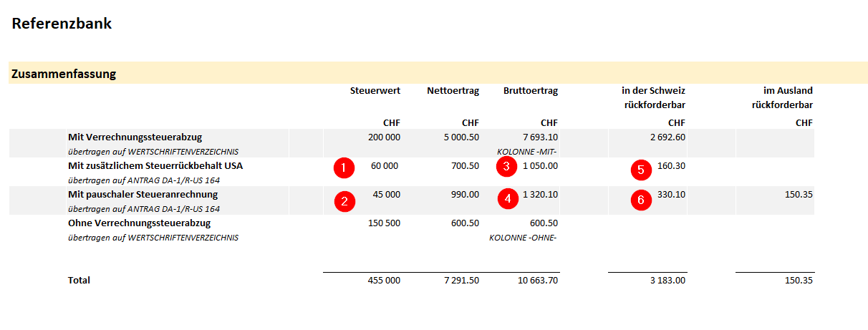Select Steuerwert cell 200 000
Viewport: 868px width, 330px height.
pos(384,137)
